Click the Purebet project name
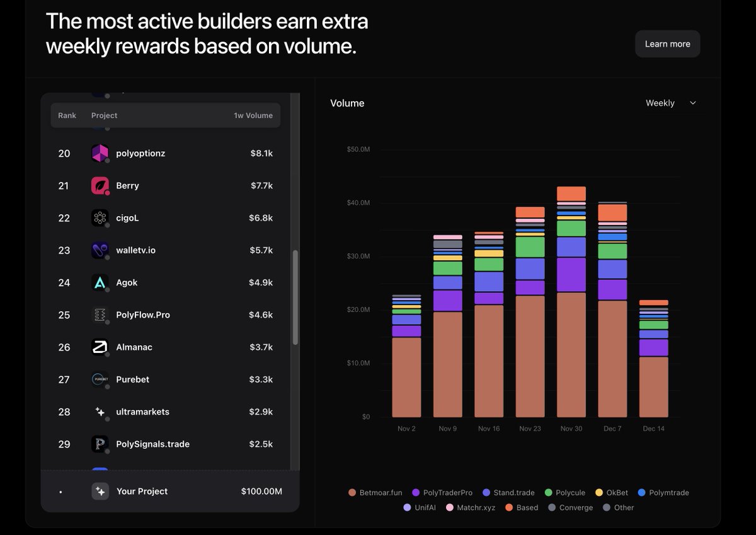The height and width of the screenshot is (535, 756). tap(132, 379)
